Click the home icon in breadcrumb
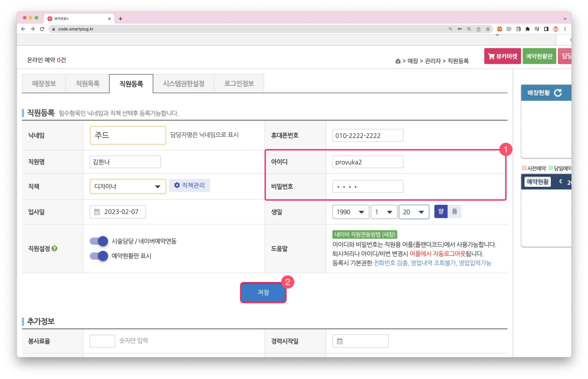588x379 pixels. click(398, 61)
